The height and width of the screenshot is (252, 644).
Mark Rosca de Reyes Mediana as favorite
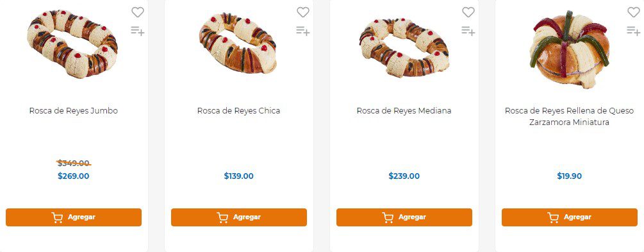[468, 12]
